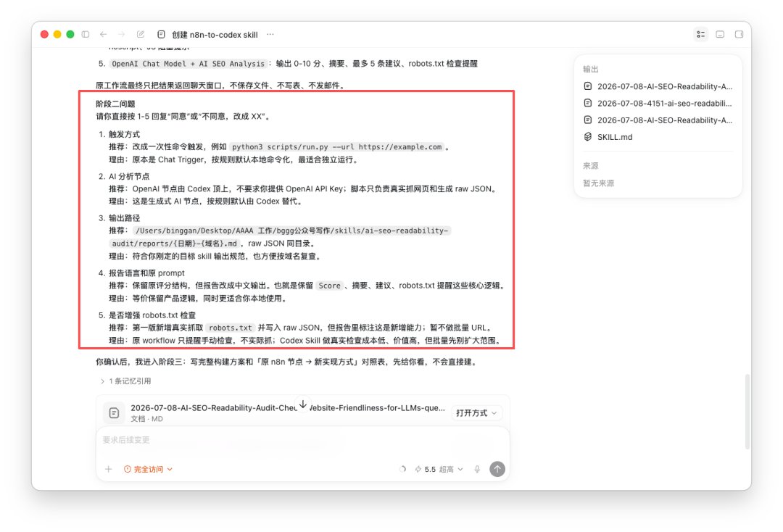
Task: Send message with the up-arrow button
Action: point(497,469)
